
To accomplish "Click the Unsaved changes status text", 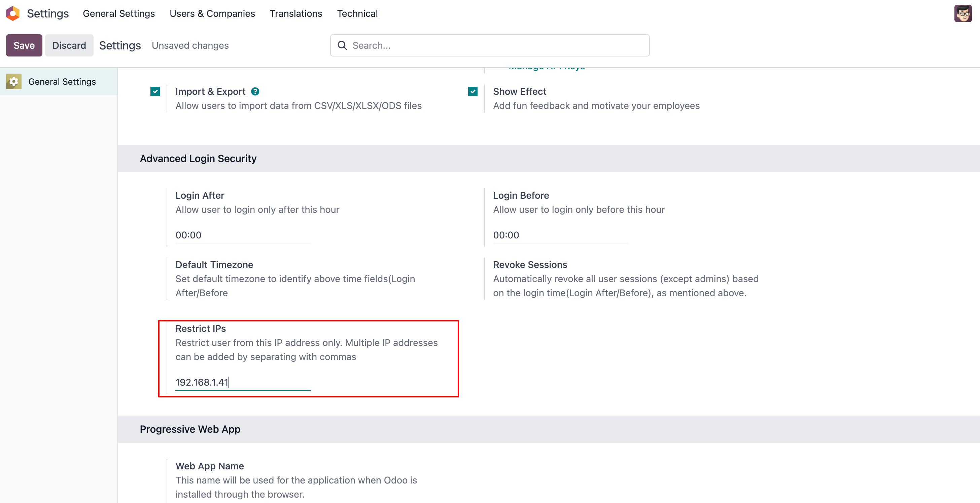I will click(190, 46).
